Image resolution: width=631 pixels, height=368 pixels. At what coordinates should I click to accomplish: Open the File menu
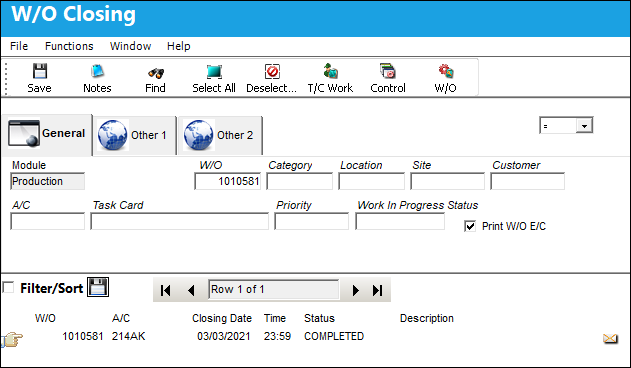(x=19, y=46)
